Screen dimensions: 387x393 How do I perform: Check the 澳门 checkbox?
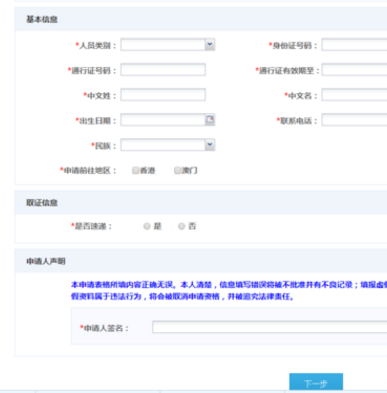pos(177,170)
